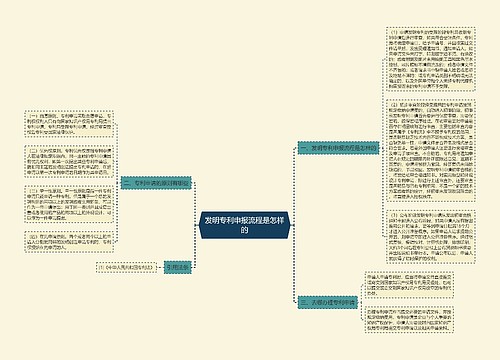Select the (四) 优先申请原则 note box
This screenshot has height=360, width=500.
point(69,241)
